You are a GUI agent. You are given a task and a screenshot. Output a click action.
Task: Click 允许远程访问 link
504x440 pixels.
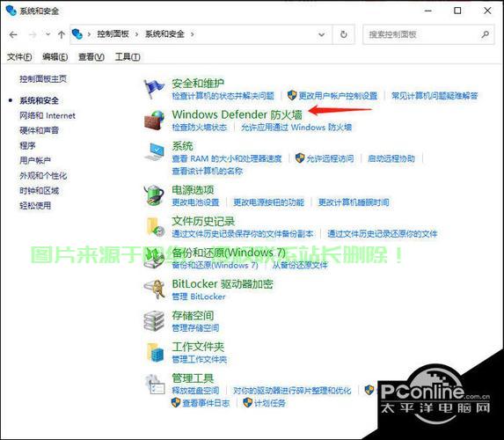[x=330, y=158]
